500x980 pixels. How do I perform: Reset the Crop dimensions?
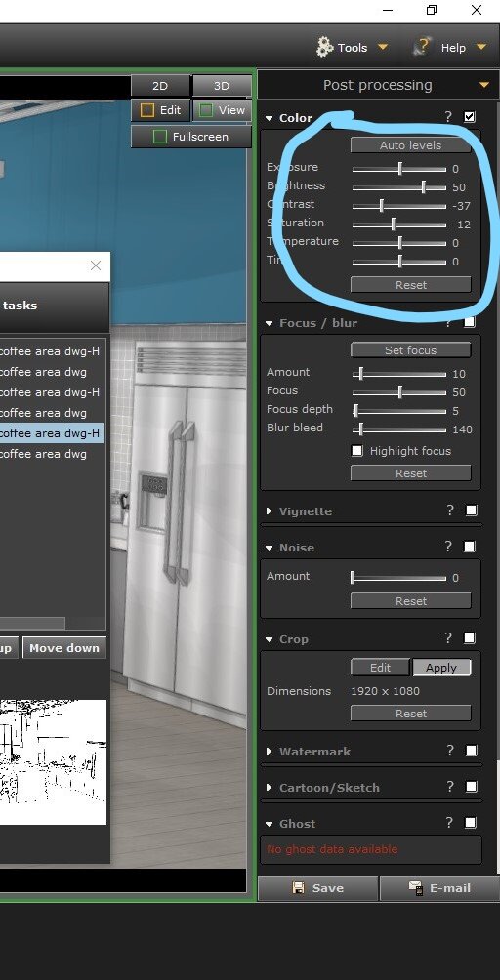pos(410,714)
